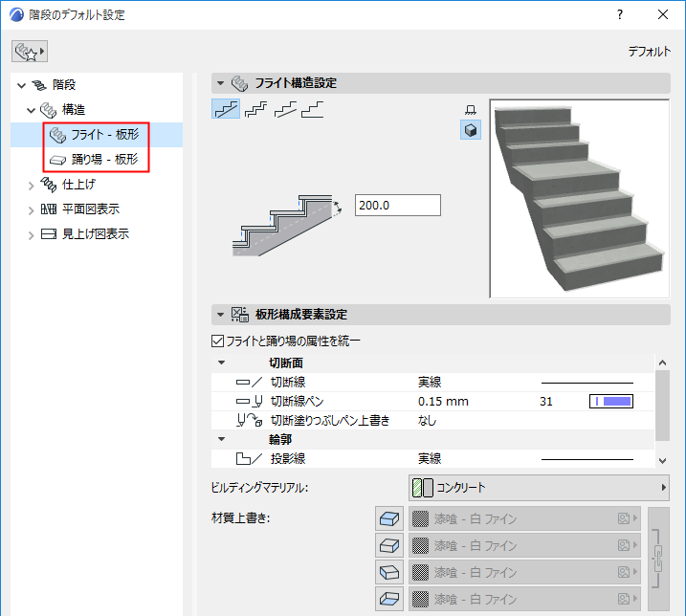Image resolution: width=686 pixels, height=616 pixels.
Task: Click the 投影線 line type preview
Action: point(587,459)
